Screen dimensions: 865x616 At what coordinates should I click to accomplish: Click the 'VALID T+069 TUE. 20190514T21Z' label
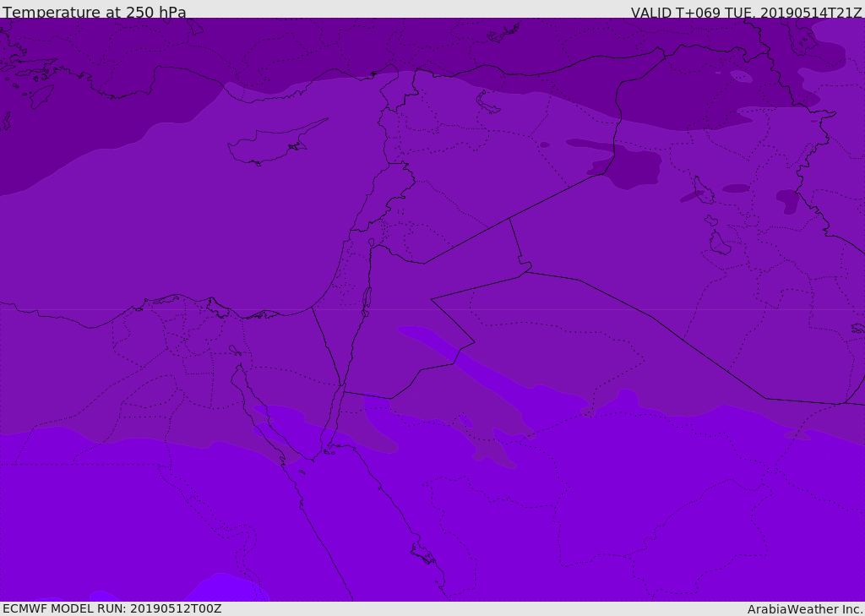(x=747, y=13)
